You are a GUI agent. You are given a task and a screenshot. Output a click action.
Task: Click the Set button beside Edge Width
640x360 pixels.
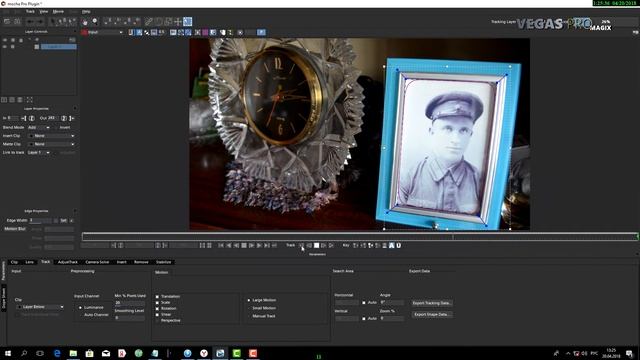tap(63, 220)
